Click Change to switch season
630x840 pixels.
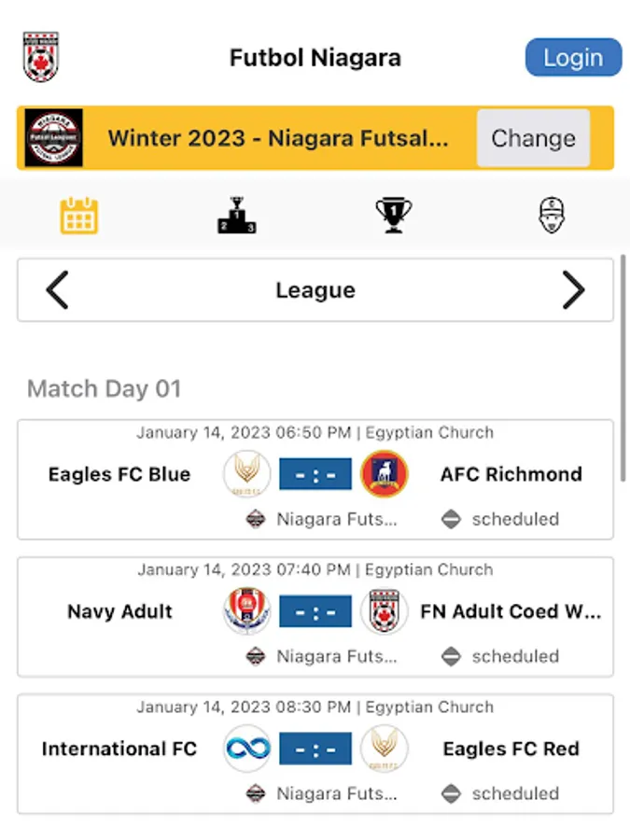coord(534,138)
